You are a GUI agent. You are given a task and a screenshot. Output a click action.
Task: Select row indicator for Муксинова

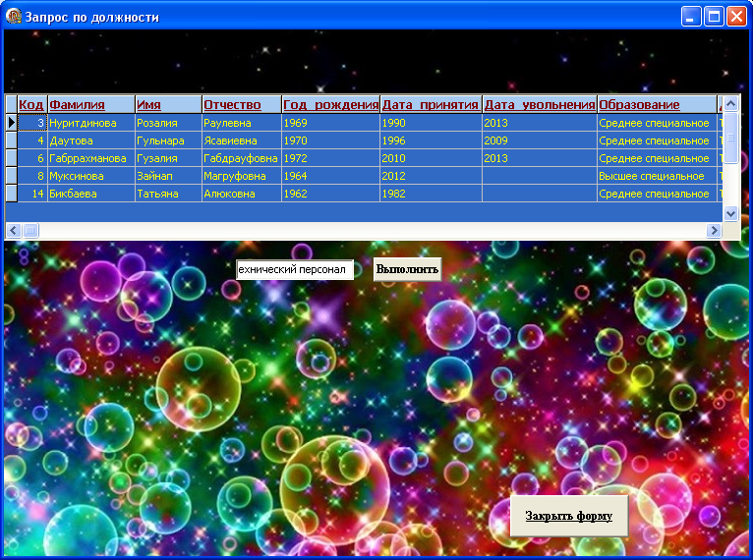pyautogui.click(x=12, y=176)
